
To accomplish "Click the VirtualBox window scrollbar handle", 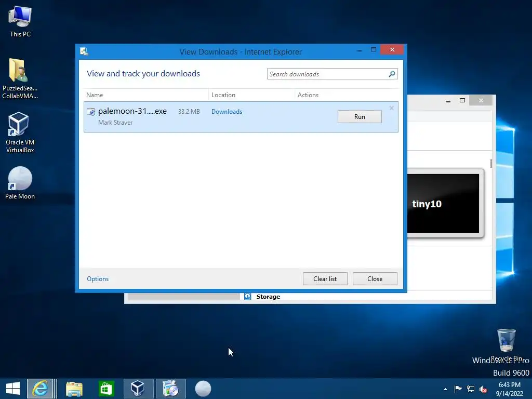I will (491, 163).
